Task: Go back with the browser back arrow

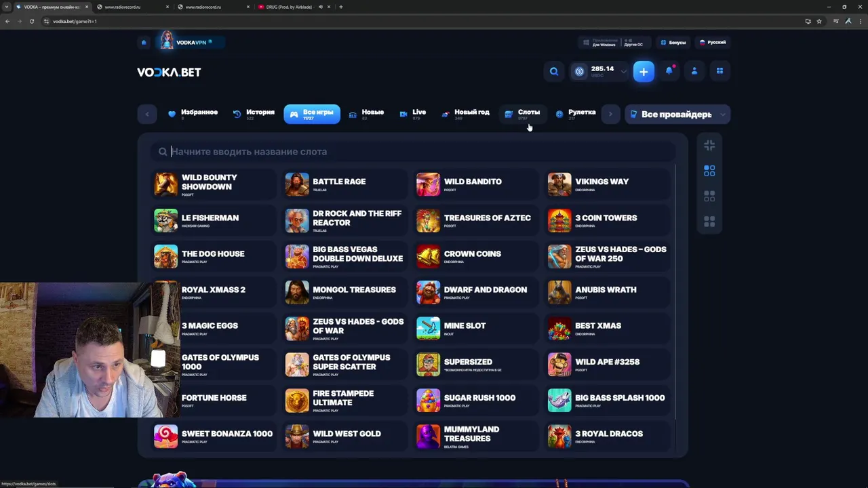Action: [x=7, y=21]
